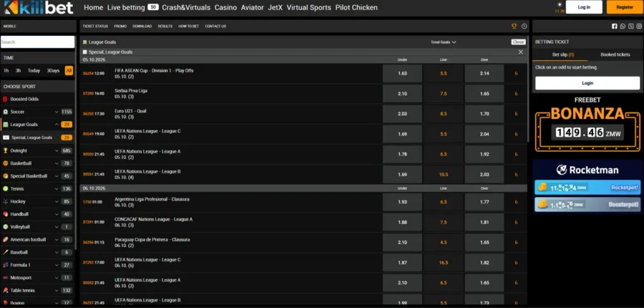Image resolution: width=644 pixels, height=308 pixels.
Task: Select the 1h time filter
Action: click(x=6, y=71)
